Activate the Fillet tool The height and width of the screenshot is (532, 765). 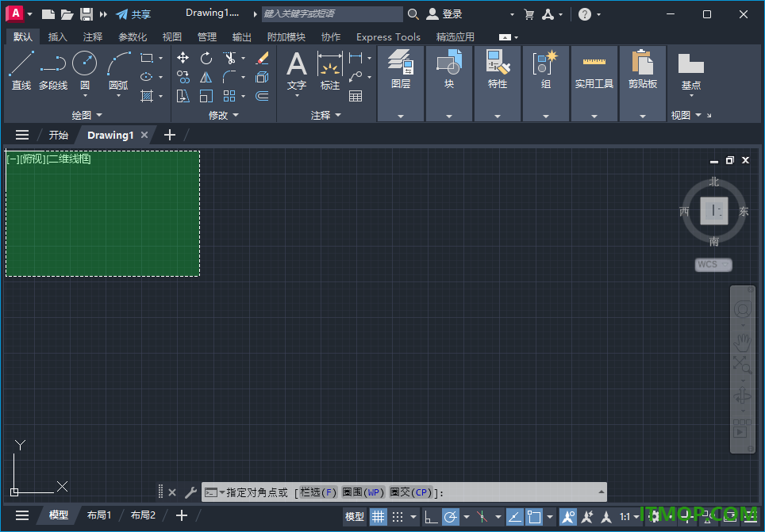coord(229,77)
